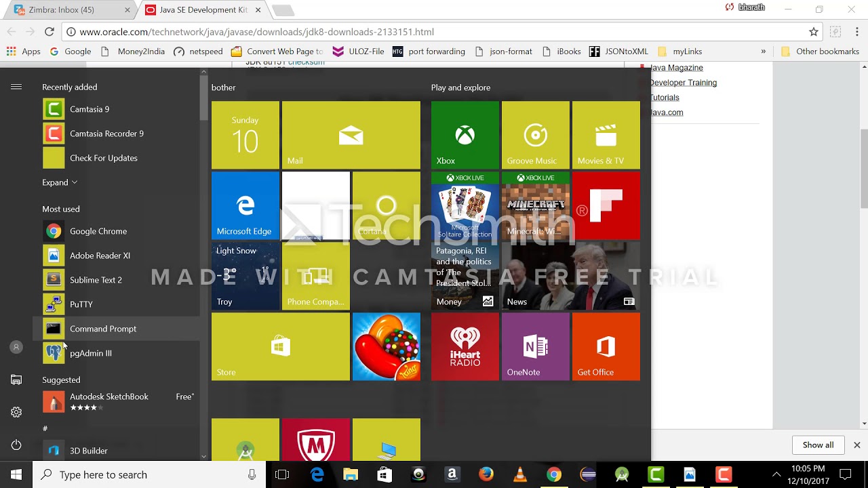Open the Phone Companion tile
Image resolution: width=868 pixels, height=488 pixels.
coord(316,276)
